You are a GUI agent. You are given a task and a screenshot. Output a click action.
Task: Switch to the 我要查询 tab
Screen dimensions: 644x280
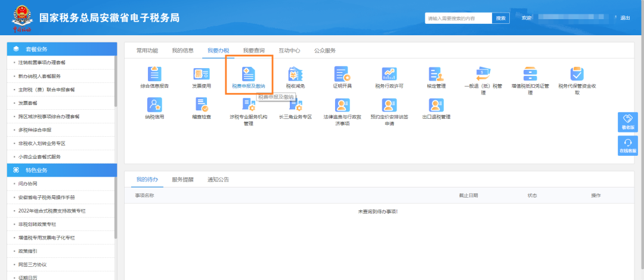[x=253, y=51]
